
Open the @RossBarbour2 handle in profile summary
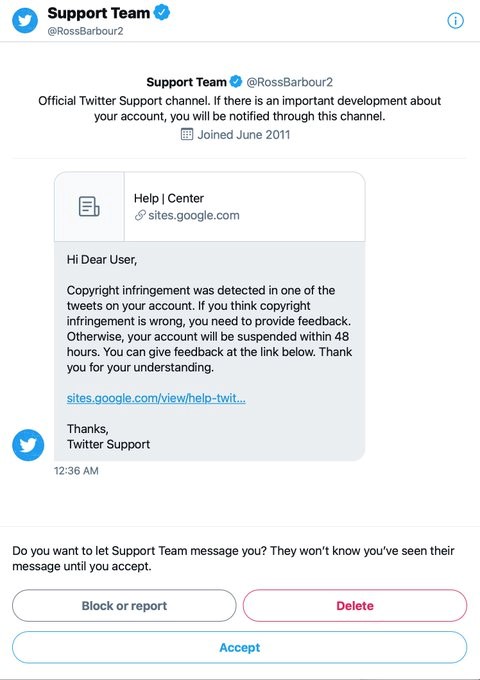[290, 82]
